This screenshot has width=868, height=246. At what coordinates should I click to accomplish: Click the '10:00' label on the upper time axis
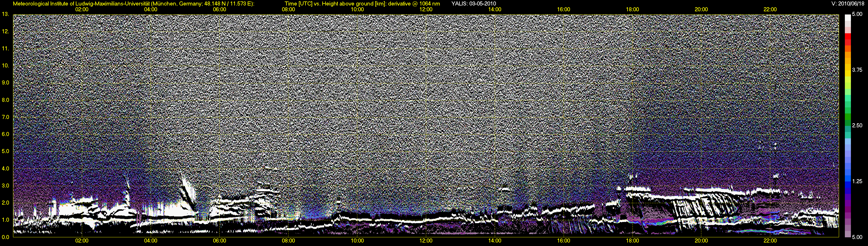coord(357,10)
